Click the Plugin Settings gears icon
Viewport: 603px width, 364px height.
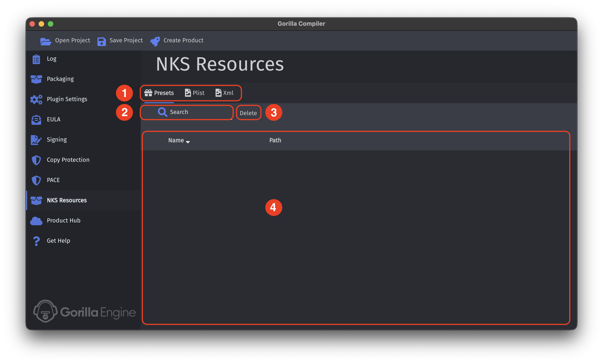coord(36,99)
